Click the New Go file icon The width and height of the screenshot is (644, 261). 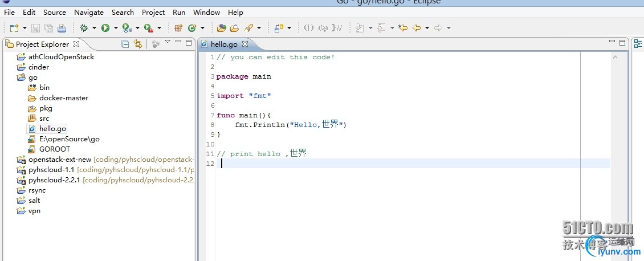[192, 28]
